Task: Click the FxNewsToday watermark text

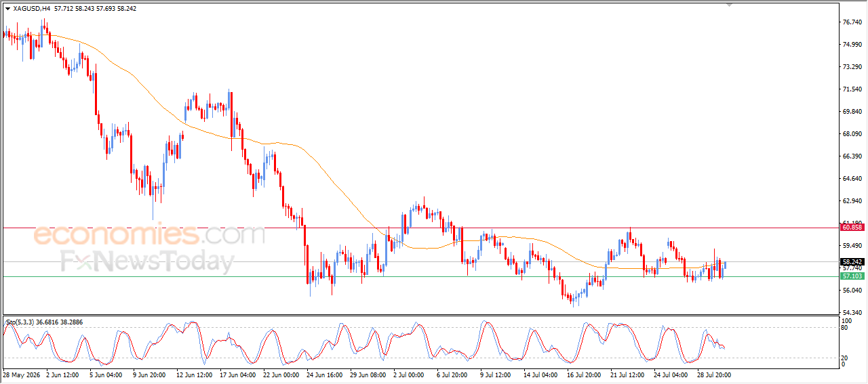Action: 147,261
